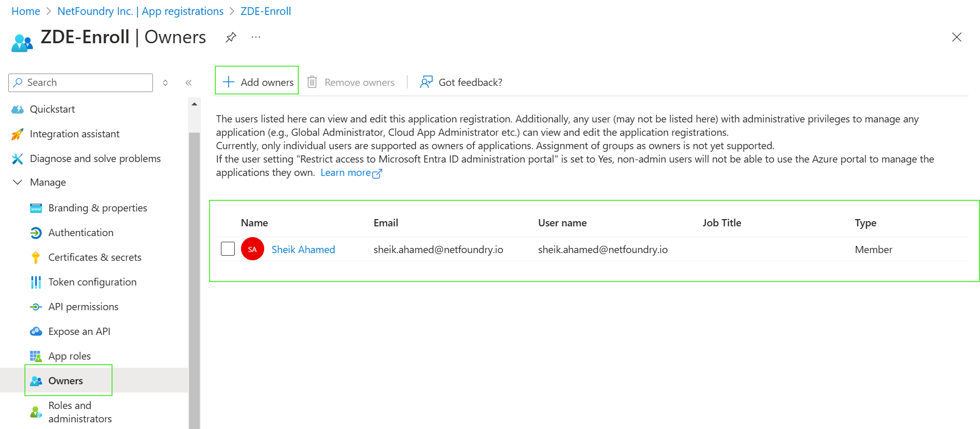Go to Home breadcrumb
Image resolution: width=980 pixels, height=429 pixels.
click(26, 11)
